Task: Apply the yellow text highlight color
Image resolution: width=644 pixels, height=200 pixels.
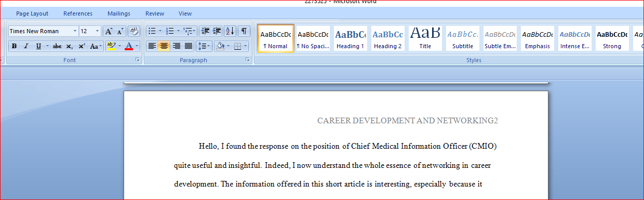Action: point(111,46)
